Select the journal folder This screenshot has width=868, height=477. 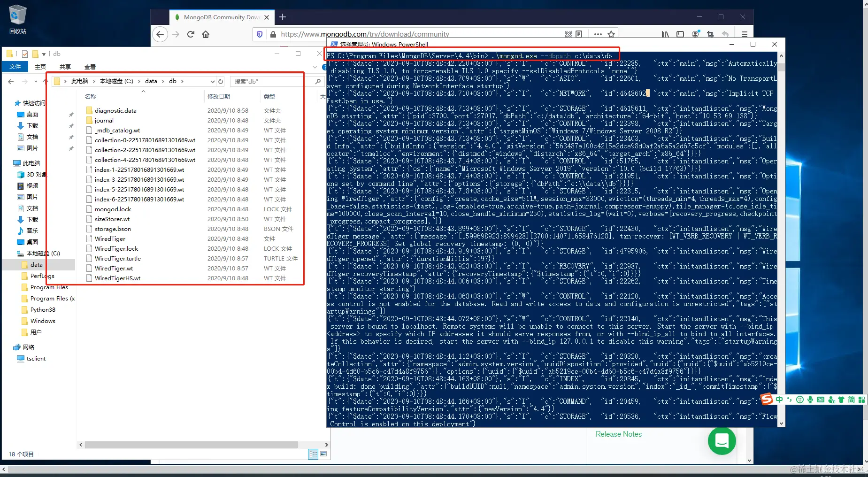(104, 121)
